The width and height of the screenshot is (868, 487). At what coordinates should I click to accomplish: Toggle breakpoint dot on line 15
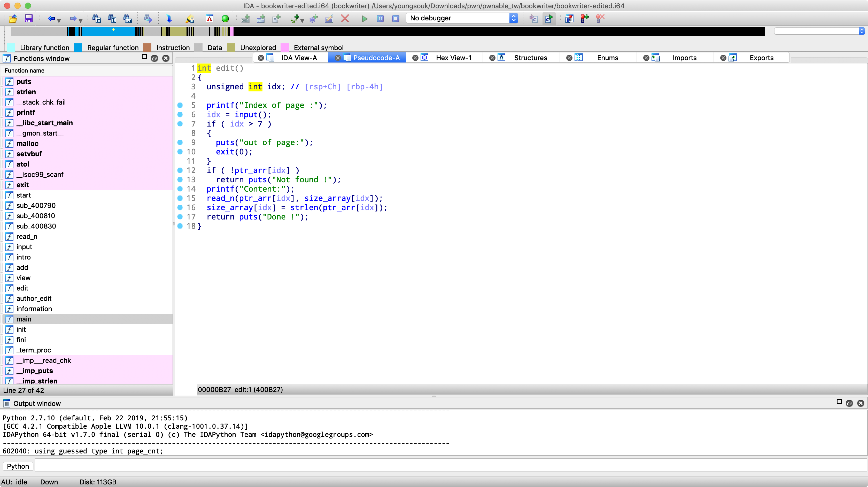180,198
